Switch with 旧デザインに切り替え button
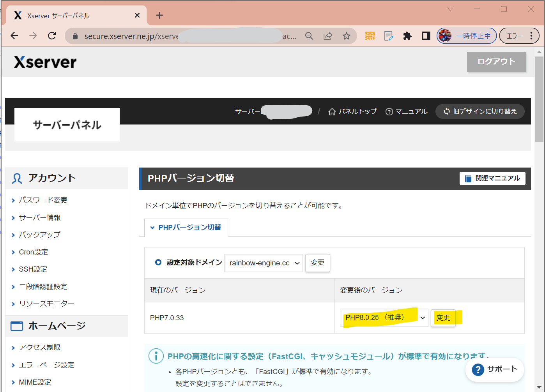Viewport: 545px width, 392px height. point(480,111)
